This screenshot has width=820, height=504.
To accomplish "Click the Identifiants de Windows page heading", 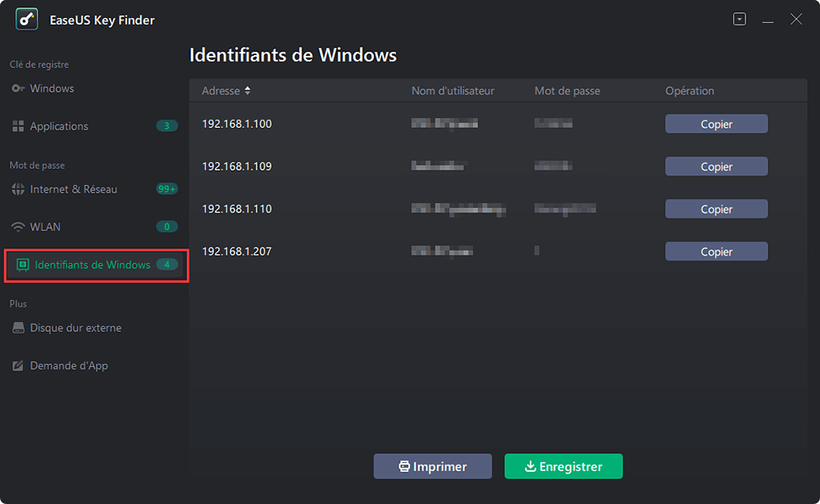I will 293,55.
